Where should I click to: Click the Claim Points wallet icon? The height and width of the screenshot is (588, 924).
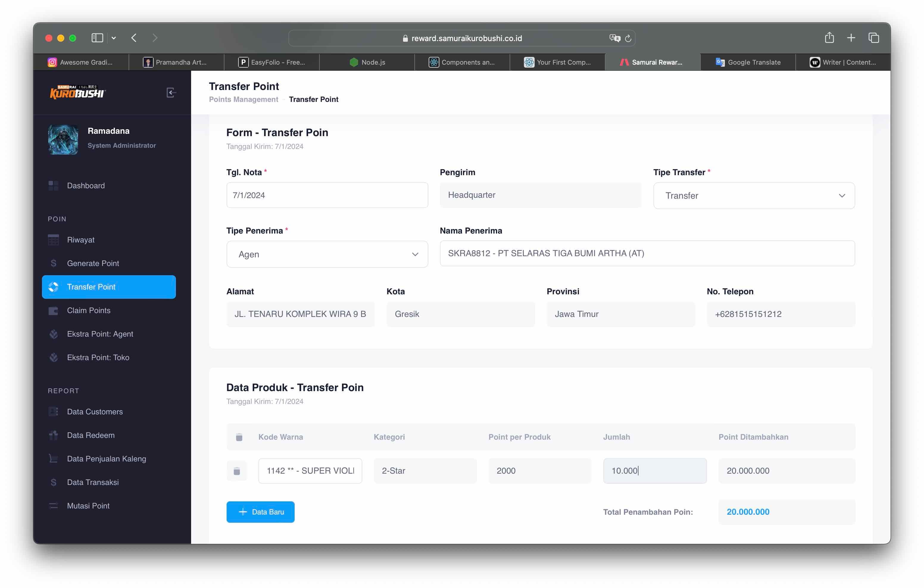pos(53,310)
